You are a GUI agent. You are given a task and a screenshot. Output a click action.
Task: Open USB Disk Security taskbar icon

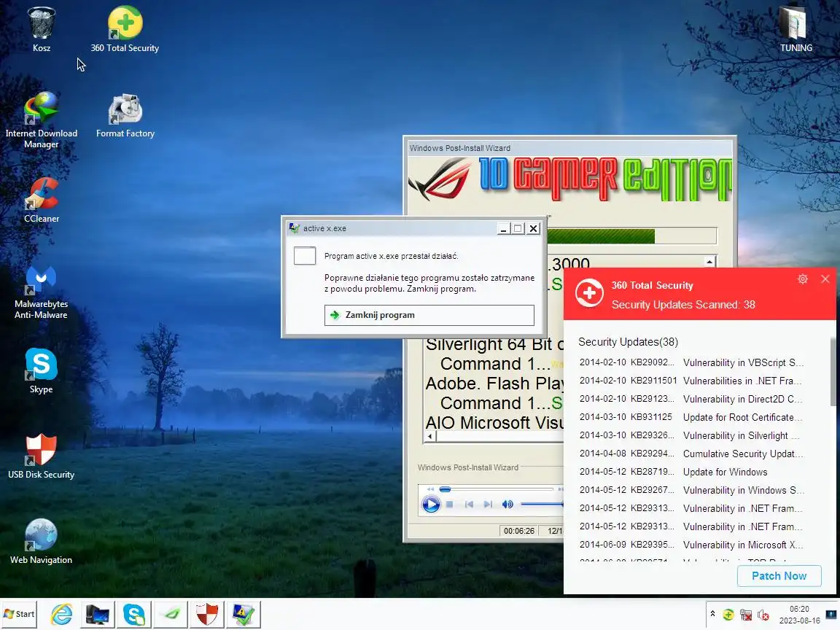point(207,615)
